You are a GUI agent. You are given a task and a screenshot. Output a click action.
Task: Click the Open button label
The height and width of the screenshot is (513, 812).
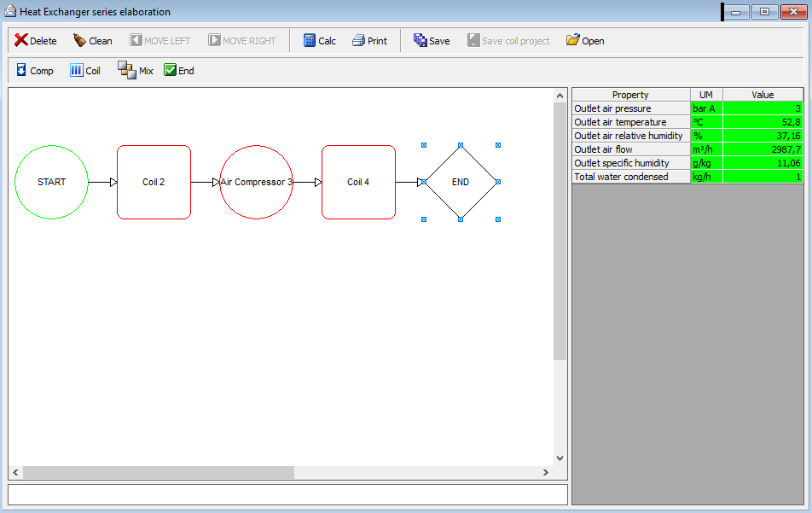(593, 41)
